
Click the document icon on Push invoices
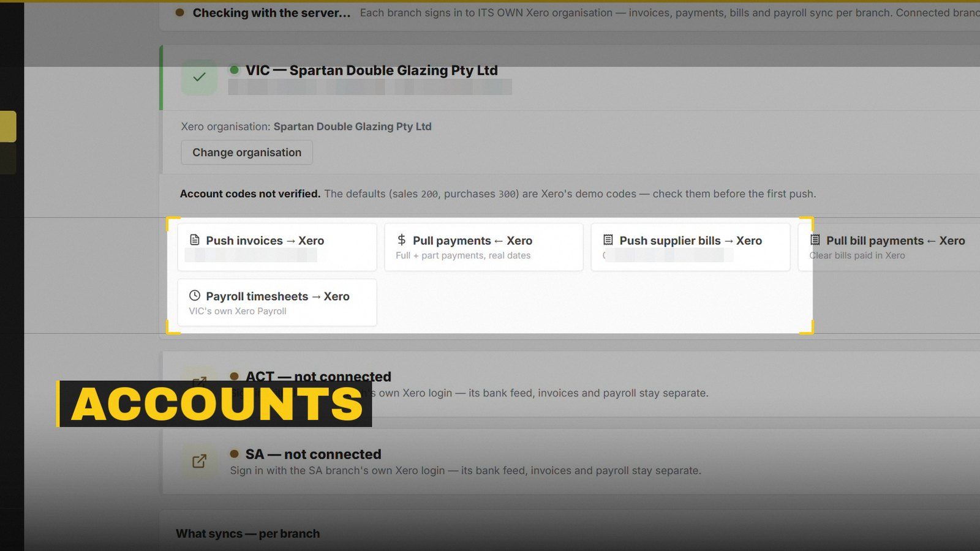(x=195, y=240)
